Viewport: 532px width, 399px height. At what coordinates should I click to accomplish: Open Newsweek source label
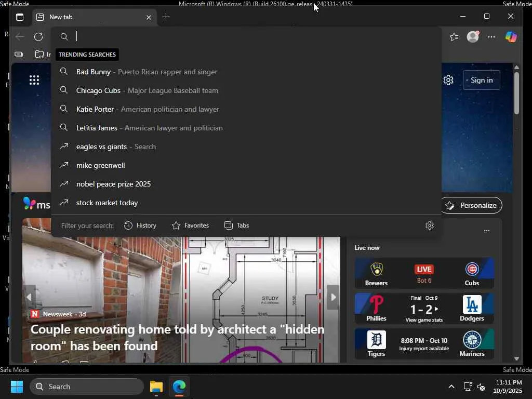click(x=58, y=314)
